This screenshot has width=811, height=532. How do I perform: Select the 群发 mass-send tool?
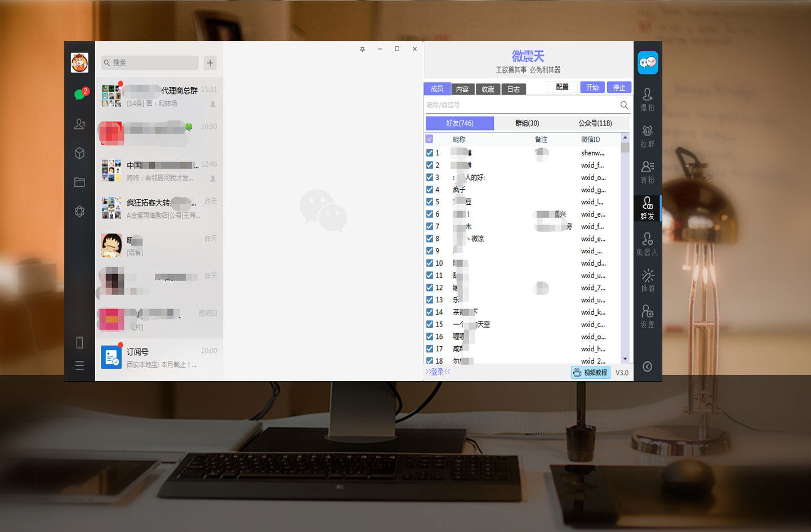647,208
